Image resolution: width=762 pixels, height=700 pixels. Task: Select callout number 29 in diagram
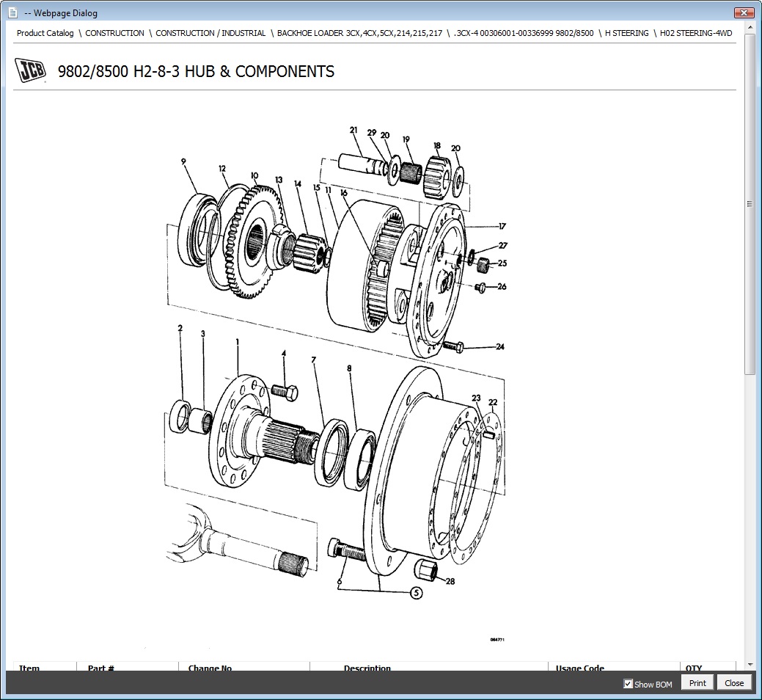(372, 132)
